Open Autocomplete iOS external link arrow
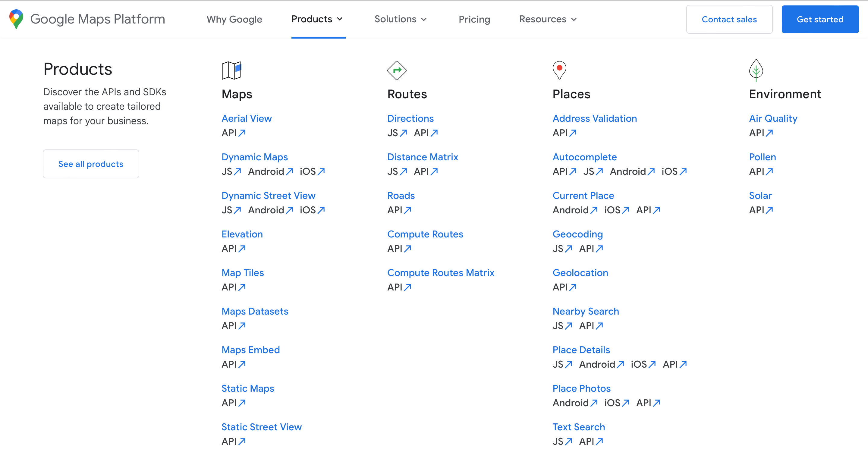Image resolution: width=868 pixels, height=455 pixels. coord(683,171)
